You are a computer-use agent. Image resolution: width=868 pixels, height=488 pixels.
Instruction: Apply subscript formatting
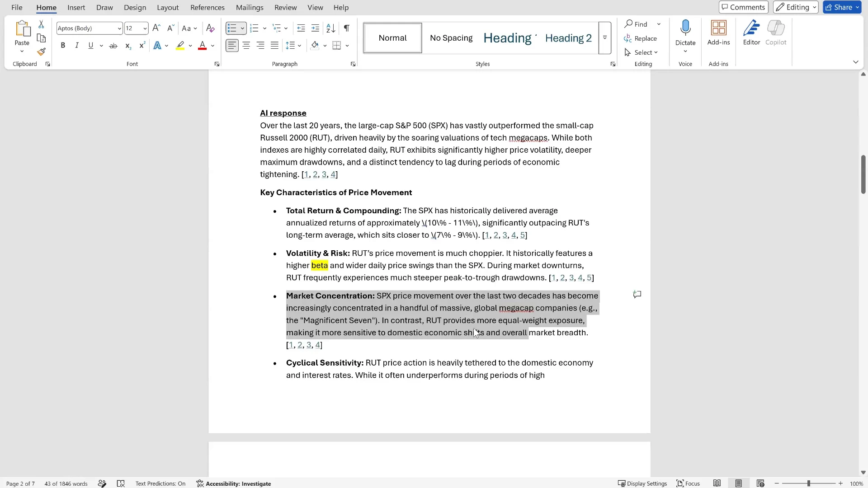coord(128,46)
